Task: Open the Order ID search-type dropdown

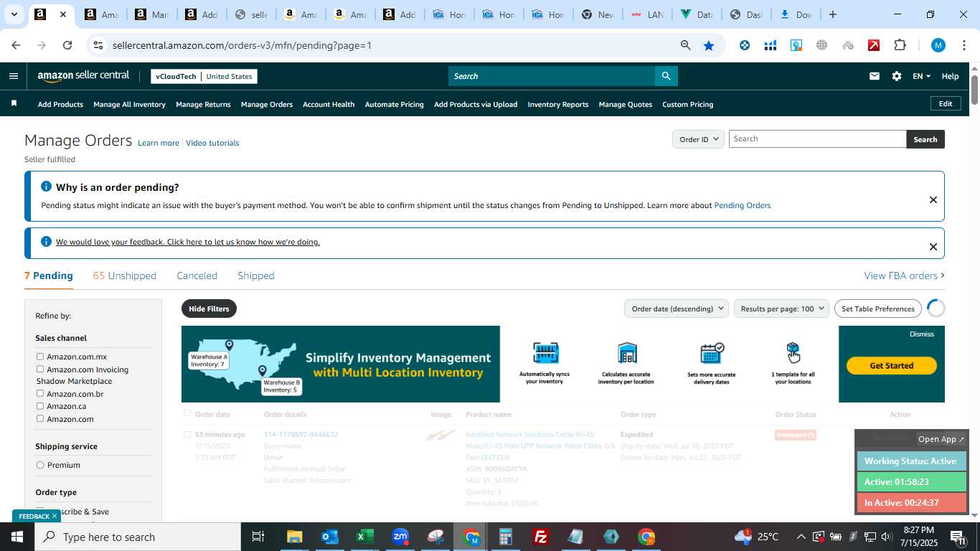Action: pos(697,139)
